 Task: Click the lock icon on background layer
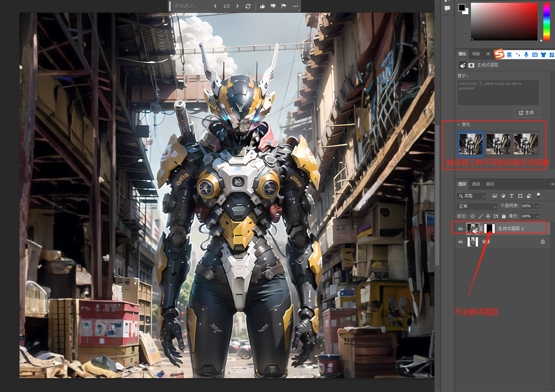click(x=543, y=242)
